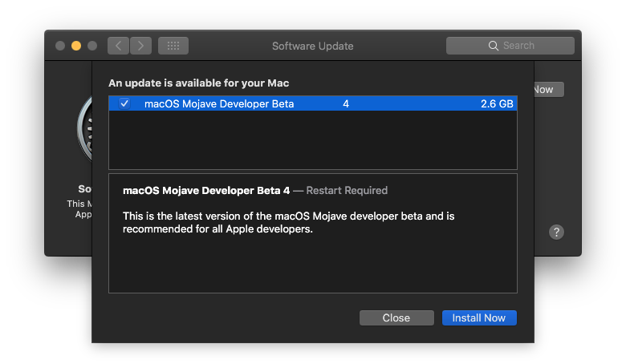Image resolution: width=626 pixels, height=364 pixels.
Task: Minimize the window with the yellow button
Action: 76,46
